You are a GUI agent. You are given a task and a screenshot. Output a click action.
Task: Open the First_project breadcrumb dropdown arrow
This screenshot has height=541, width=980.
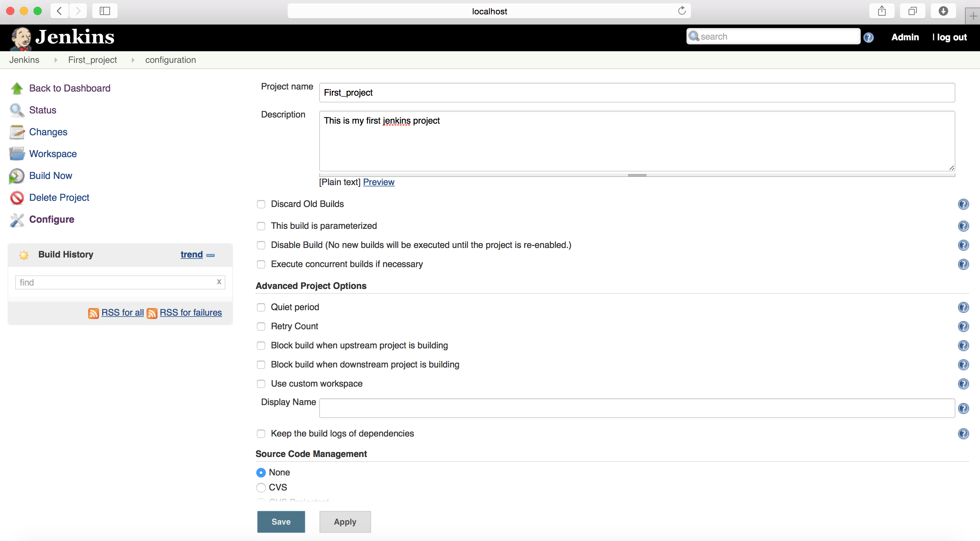coord(133,60)
